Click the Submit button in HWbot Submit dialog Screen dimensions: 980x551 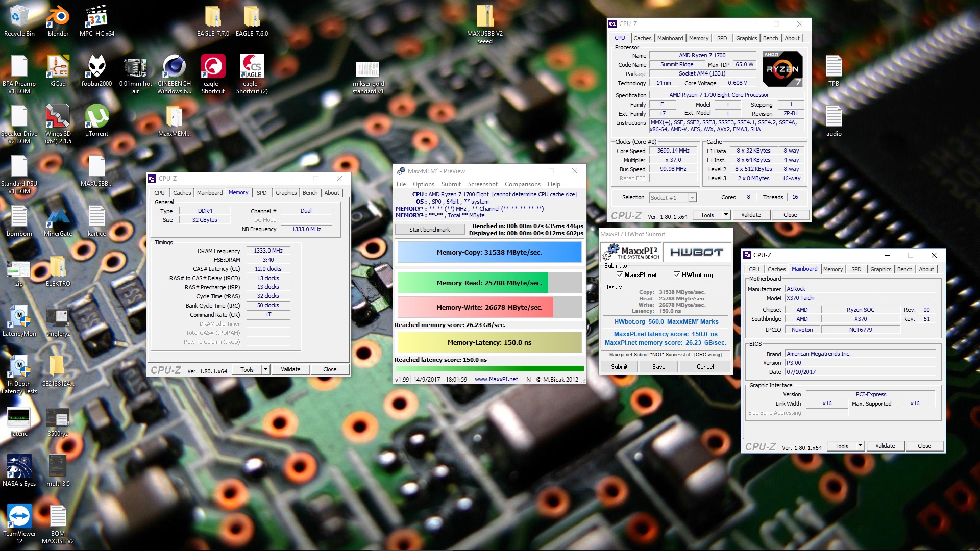[619, 367]
